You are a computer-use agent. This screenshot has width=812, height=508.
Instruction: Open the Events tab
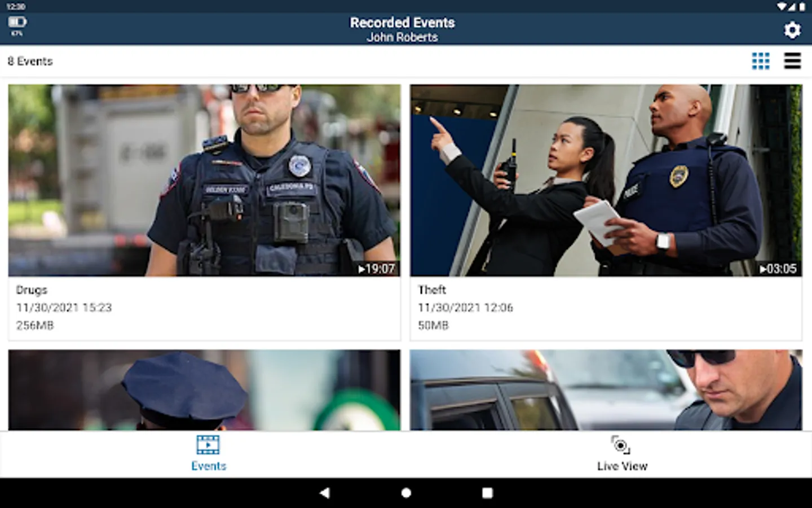click(208, 454)
